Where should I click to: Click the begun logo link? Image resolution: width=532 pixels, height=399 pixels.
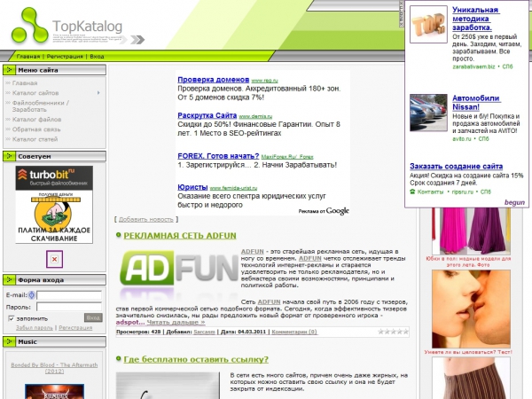tap(514, 202)
